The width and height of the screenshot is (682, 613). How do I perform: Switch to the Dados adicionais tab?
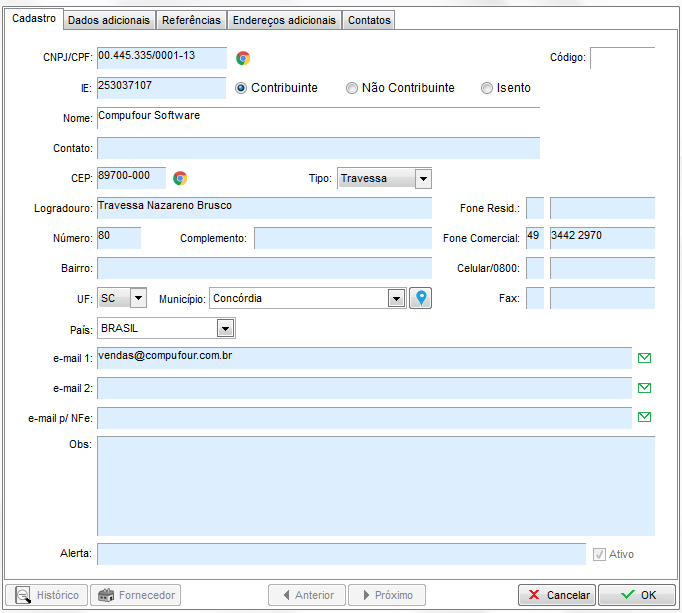click(109, 20)
